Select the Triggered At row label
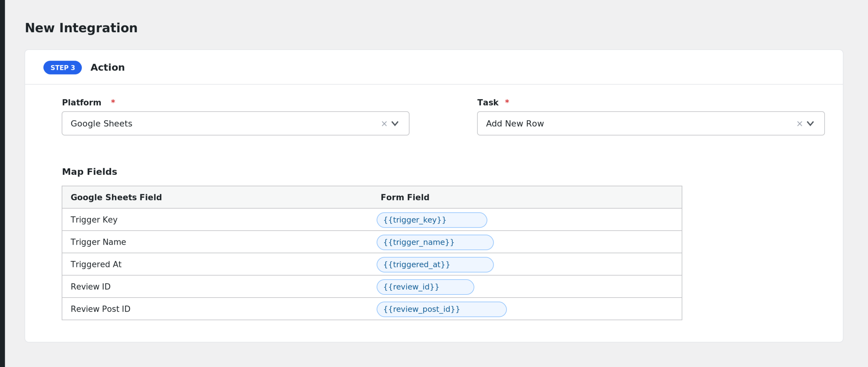 point(96,264)
